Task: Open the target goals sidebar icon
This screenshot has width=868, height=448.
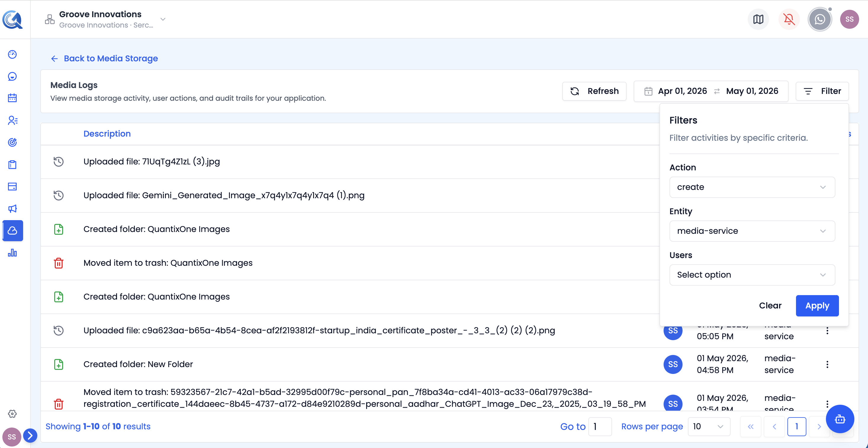Action: (x=12, y=142)
